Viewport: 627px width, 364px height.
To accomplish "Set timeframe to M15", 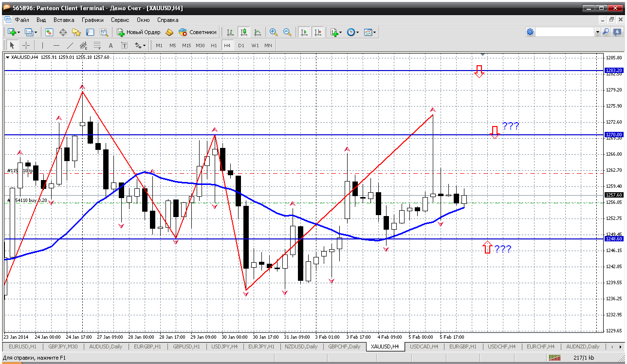I will [x=186, y=45].
